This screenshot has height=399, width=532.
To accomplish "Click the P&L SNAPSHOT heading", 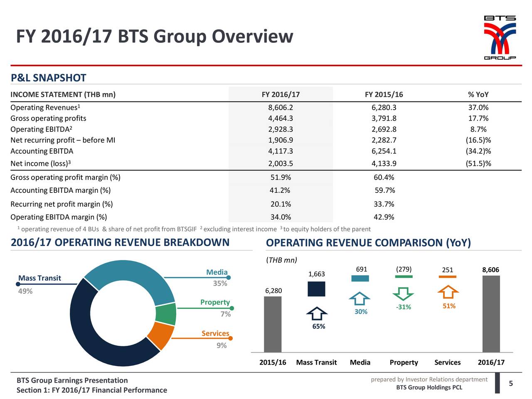I will (x=48, y=78).
